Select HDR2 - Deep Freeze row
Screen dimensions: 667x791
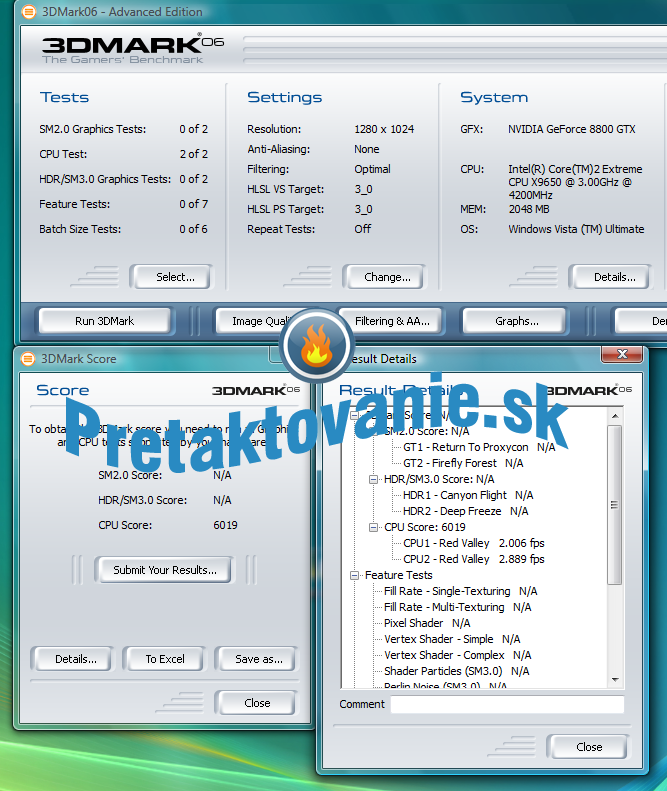tap(465, 512)
